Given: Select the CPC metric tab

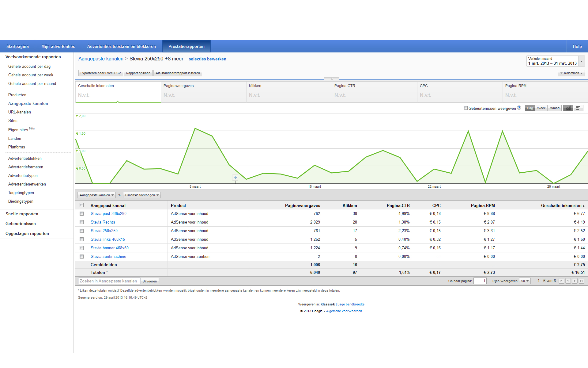Looking at the screenshot, I should click(460, 92).
